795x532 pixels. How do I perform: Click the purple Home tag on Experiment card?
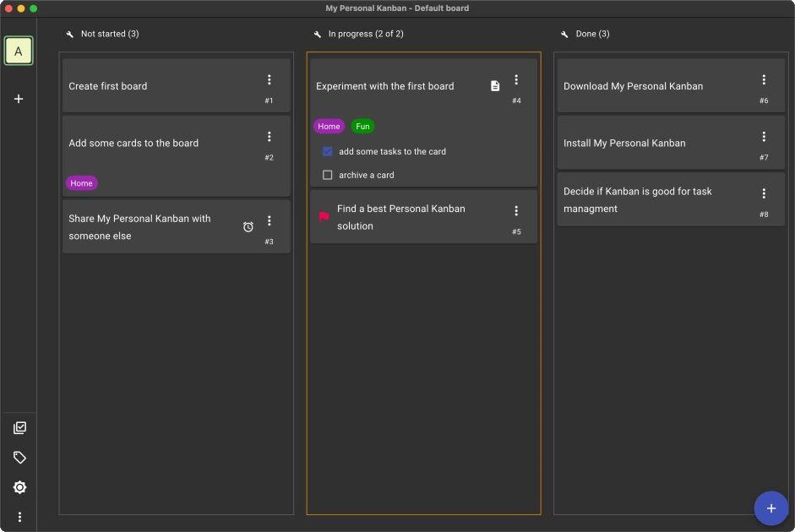pyautogui.click(x=329, y=126)
